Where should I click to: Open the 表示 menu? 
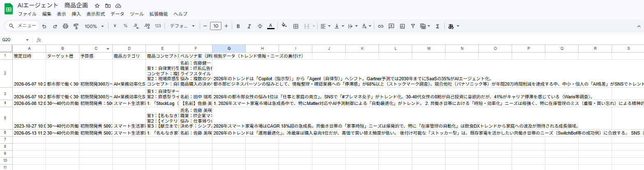(x=62, y=14)
